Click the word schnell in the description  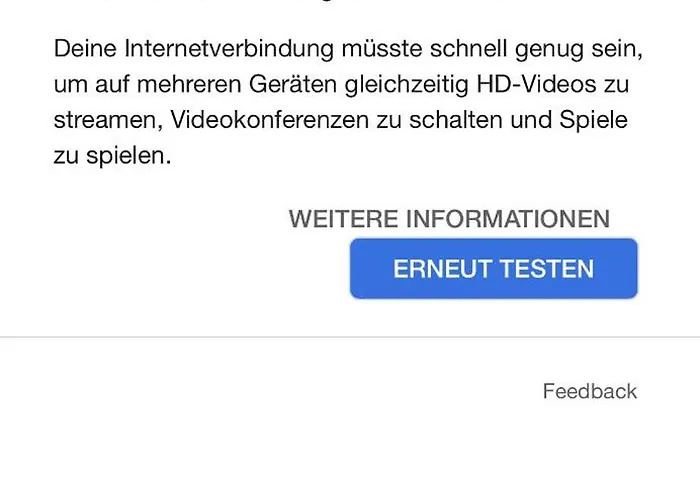[x=468, y=48]
